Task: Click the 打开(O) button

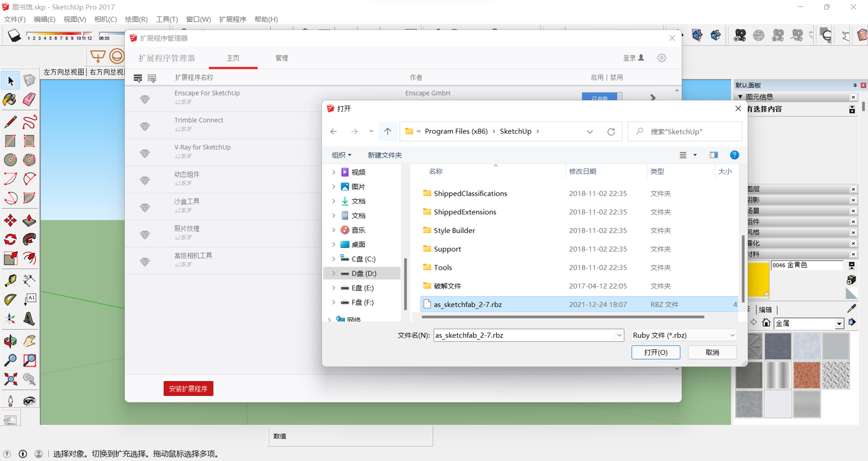Action: [x=655, y=353]
